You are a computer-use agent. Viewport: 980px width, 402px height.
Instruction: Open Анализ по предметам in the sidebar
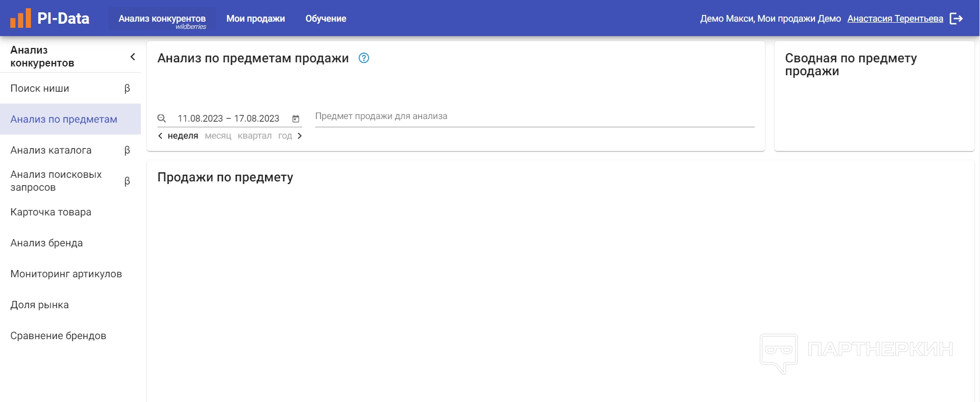70,119
